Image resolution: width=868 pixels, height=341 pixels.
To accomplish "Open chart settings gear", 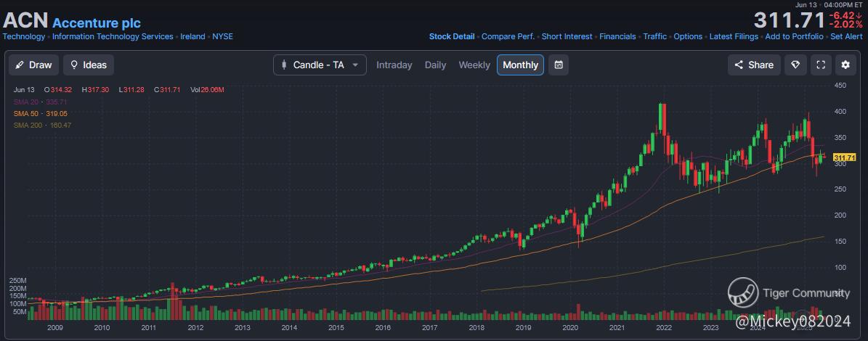I will (x=845, y=65).
